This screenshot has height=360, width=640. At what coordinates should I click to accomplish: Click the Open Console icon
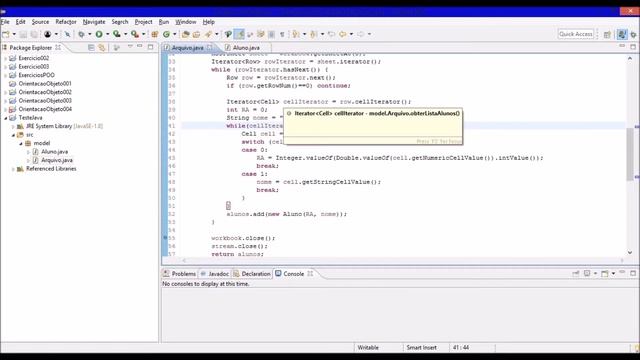tap(604, 273)
